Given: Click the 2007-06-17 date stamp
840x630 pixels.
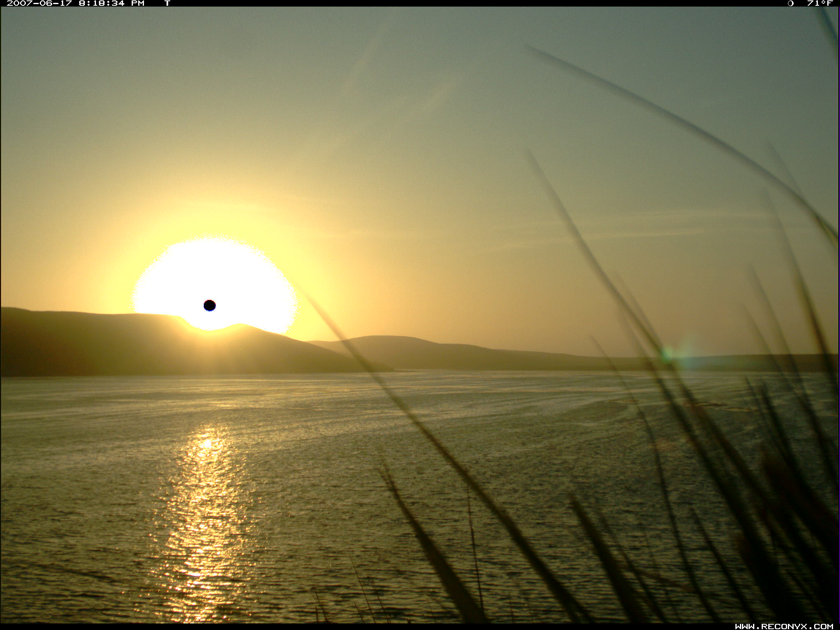Looking at the screenshot, I should 39,3.
